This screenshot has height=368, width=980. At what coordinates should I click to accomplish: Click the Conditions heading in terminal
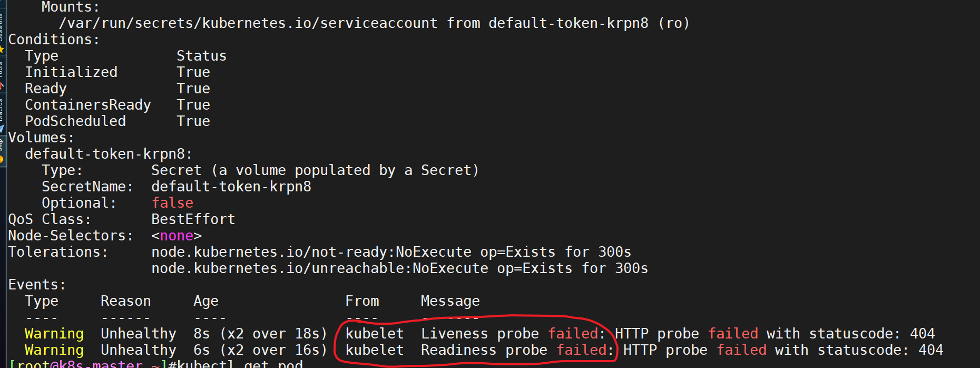point(54,40)
